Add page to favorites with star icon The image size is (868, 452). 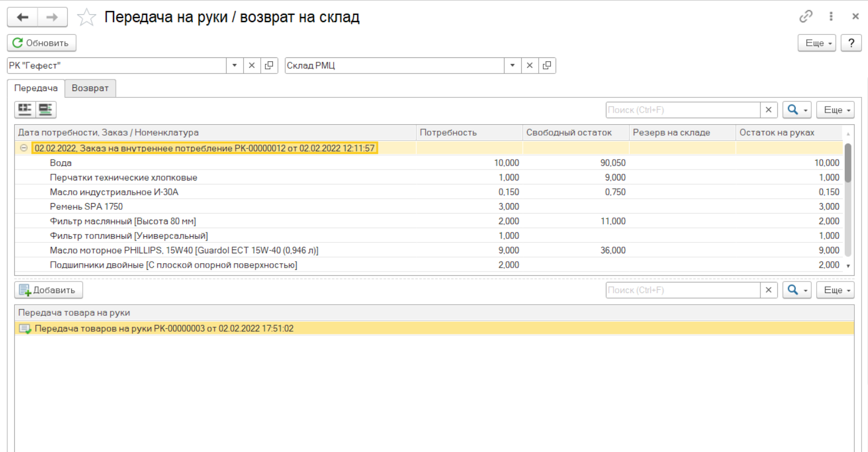(86, 18)
